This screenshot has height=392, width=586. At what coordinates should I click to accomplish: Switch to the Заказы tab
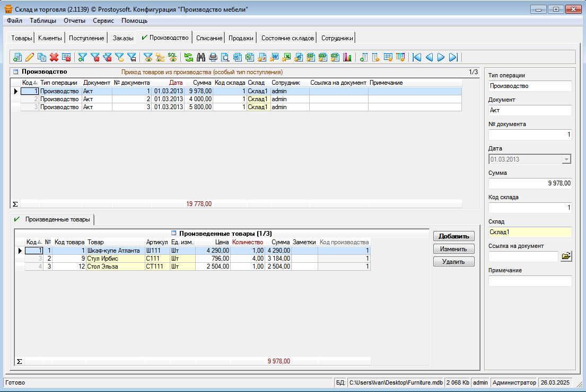point(123,38)
